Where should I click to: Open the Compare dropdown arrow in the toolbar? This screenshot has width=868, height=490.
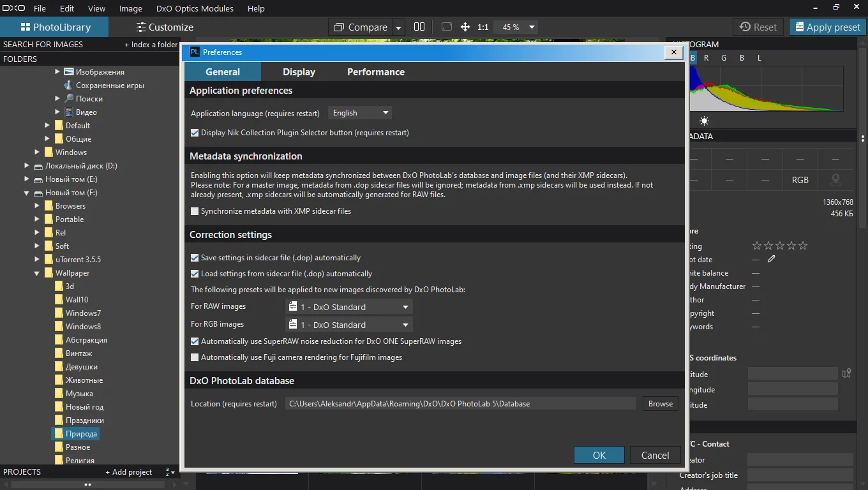(x=399, y=27)
